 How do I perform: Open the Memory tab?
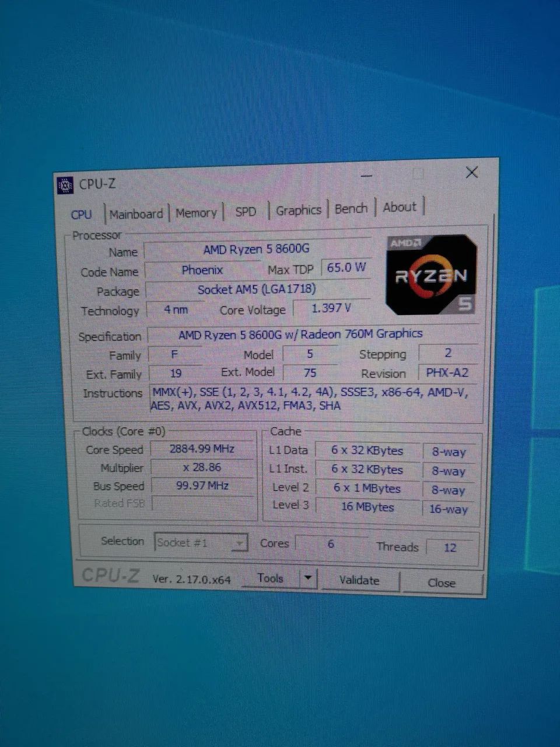[196, 213]
